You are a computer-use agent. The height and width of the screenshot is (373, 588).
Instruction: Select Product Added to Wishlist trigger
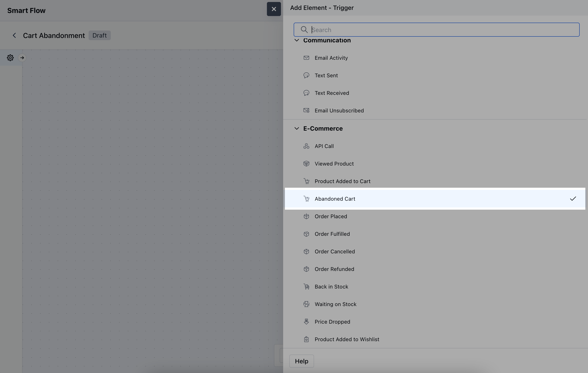pos(347,339)
